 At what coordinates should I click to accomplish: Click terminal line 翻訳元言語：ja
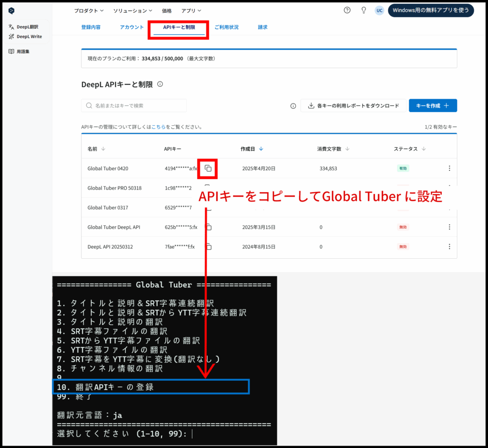tap(90, 415)
